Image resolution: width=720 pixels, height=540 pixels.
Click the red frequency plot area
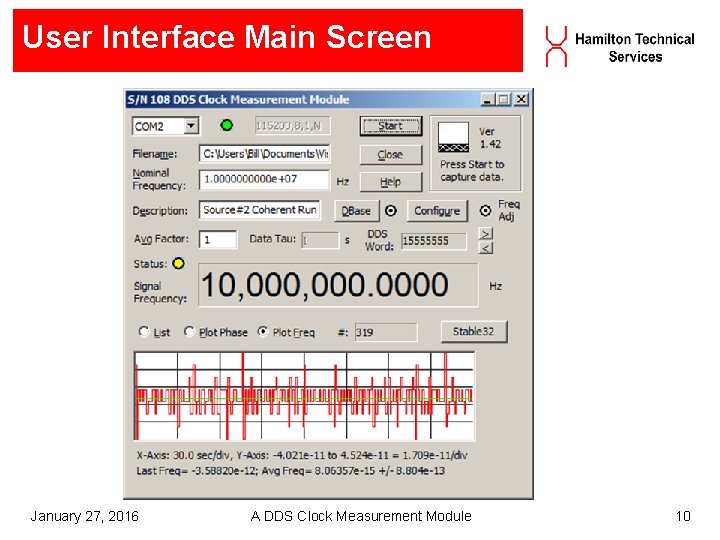tap(304, 396)
